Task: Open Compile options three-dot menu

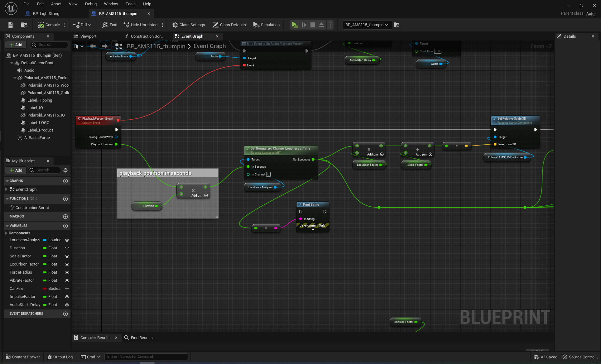Action: coord(65,25)
